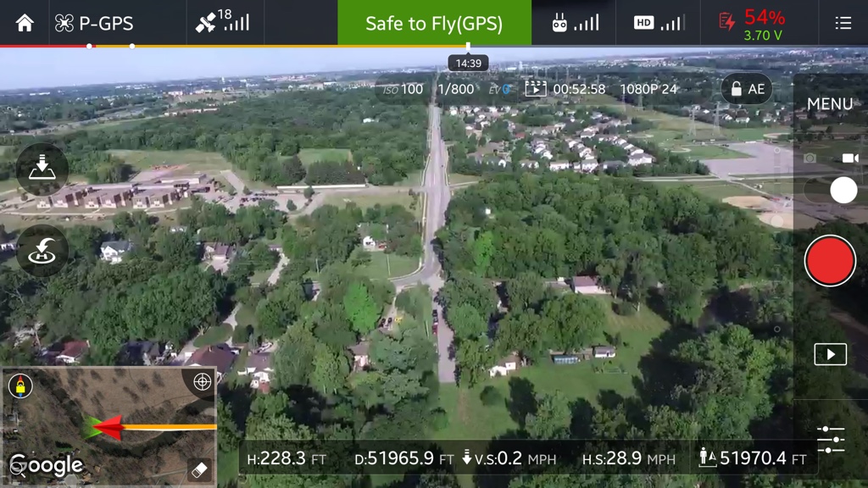
Task: Tap the shutter speed 1/800
Action: (x=455, y=89)
